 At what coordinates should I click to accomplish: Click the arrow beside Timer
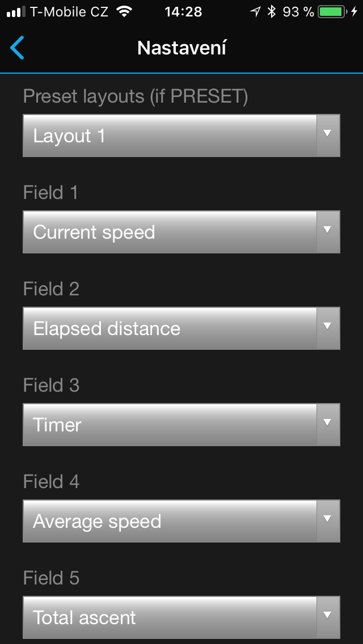click(327, 423)
